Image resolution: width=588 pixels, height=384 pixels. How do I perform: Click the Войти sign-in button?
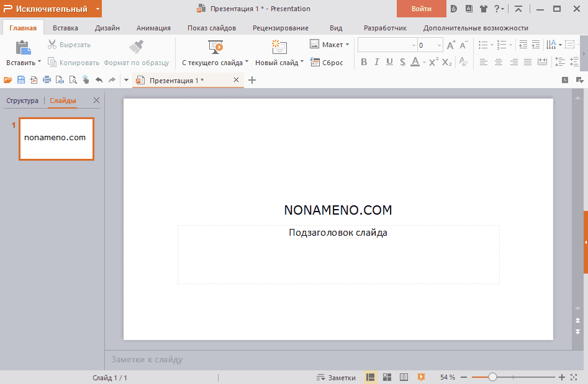click(x=421, y=9)
